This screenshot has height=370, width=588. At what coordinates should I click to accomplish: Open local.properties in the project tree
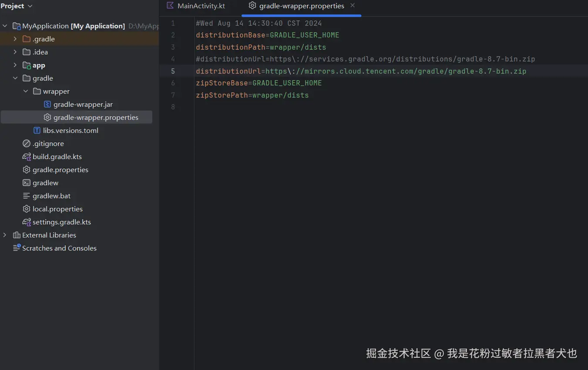(x=57, y=209)
